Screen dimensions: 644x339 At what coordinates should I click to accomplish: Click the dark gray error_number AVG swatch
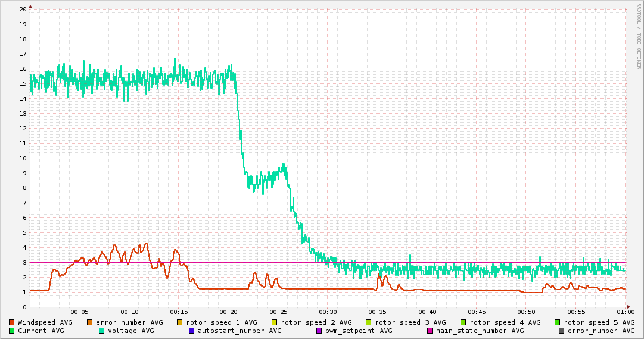pos(562,331)
